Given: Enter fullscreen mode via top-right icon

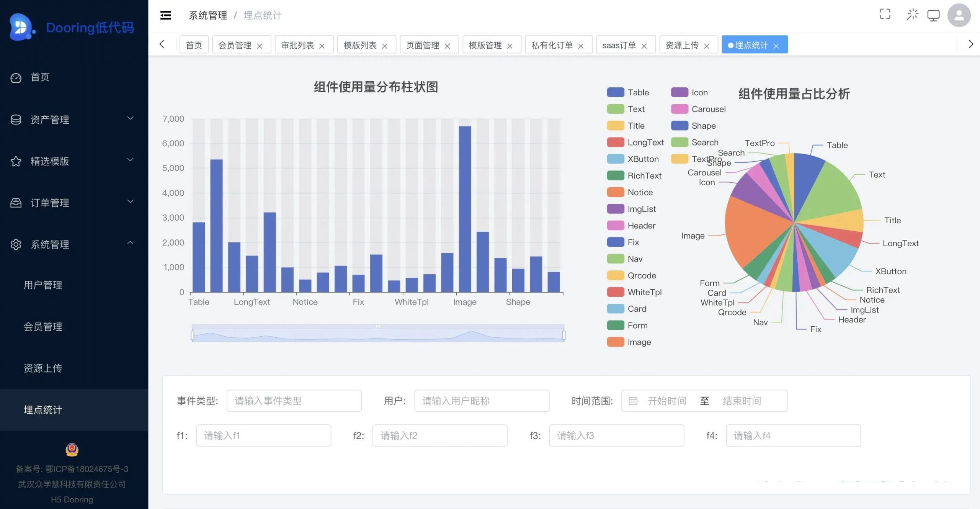Looking at the screenshot, I should 885,15.
